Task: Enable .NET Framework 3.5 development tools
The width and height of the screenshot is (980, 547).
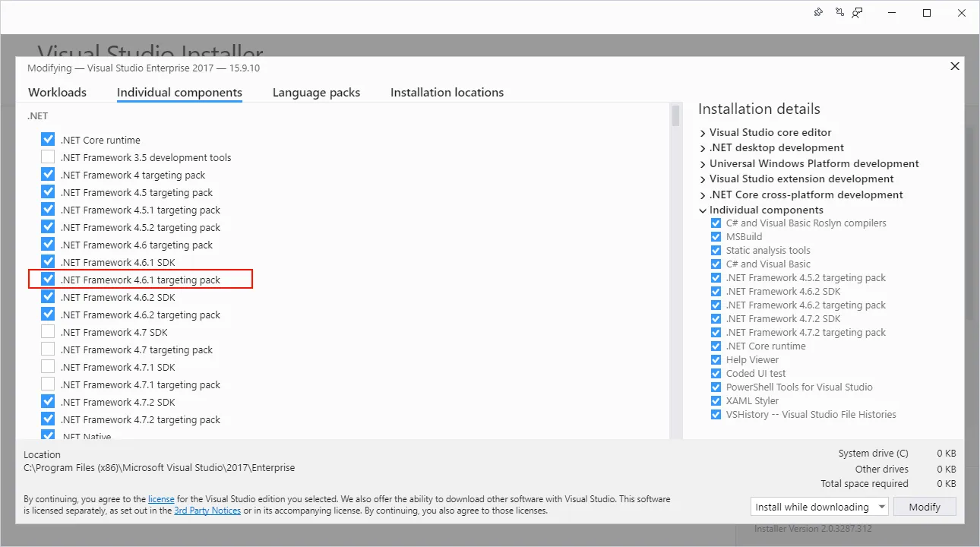Action: click(48, 157)
